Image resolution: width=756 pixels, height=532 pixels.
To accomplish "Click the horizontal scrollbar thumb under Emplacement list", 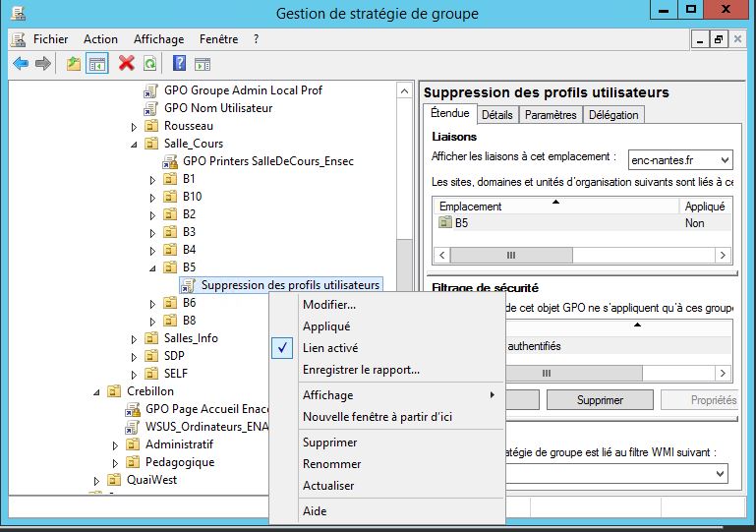I will tap(511, 255).
